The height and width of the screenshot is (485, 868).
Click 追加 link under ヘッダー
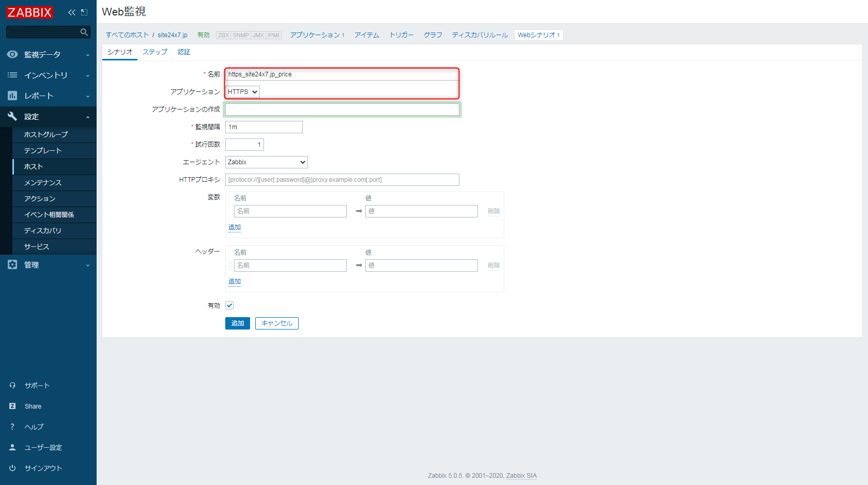pyautogui.click(x=235, y=281)
